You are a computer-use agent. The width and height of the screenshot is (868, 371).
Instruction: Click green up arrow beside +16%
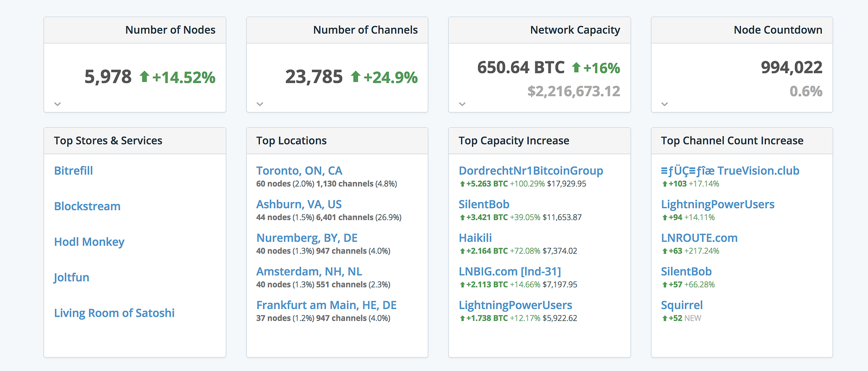tap(576, 67)
